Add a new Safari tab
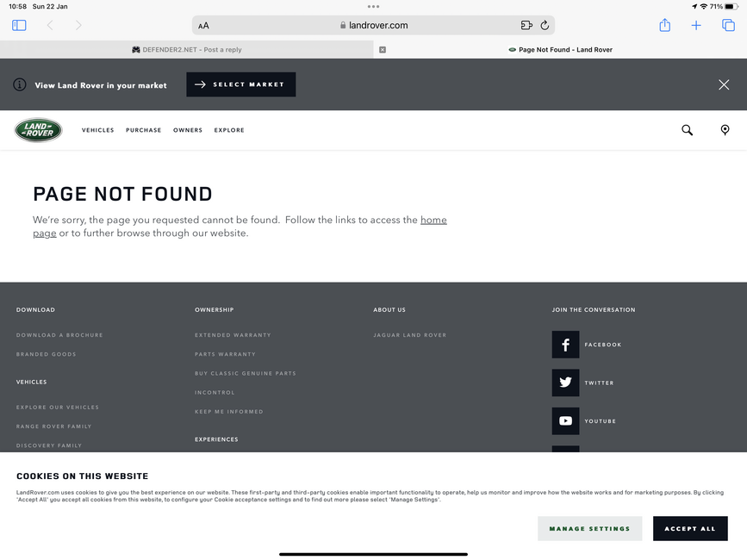Image resolution: width=747 pixels, height=560 pixels. pyautogui.click(x=696, y=25)
